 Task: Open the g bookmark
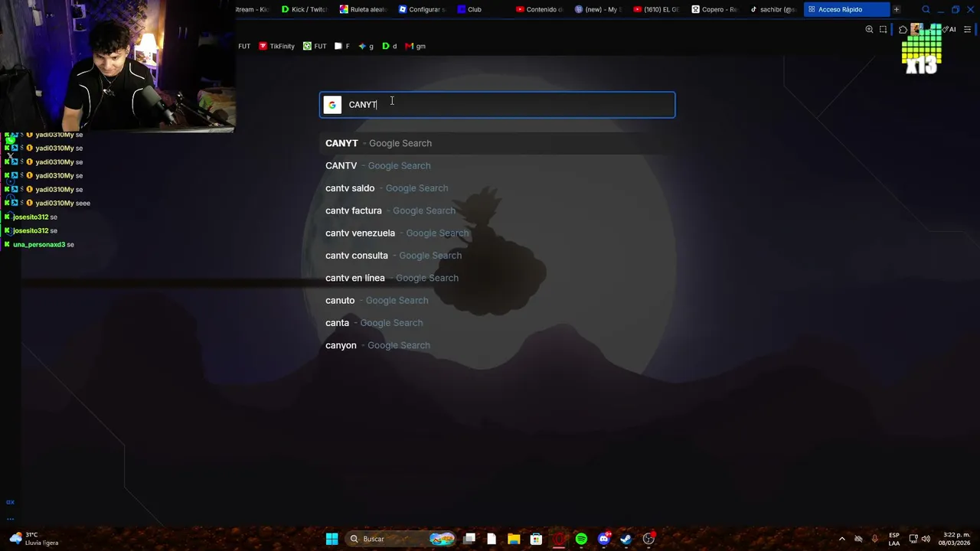[x=366, y=46]
